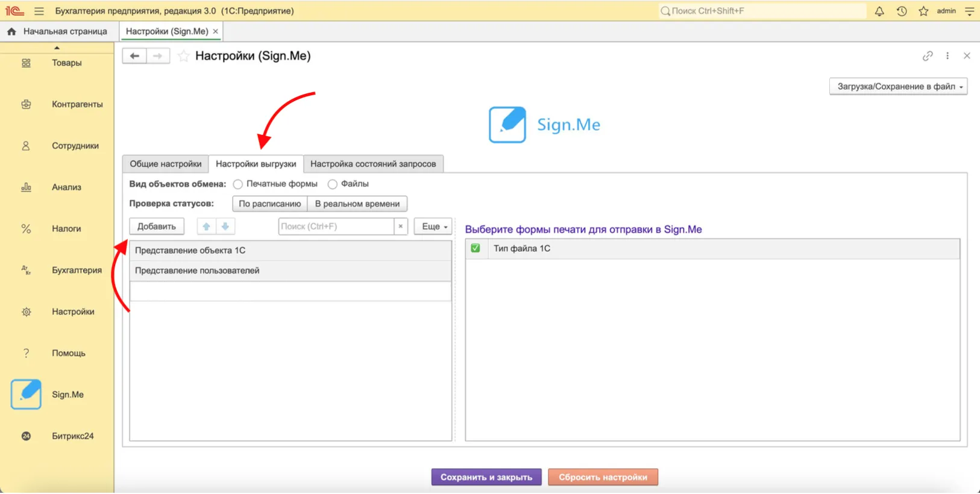The height and width of the screenshot is (494, 980).
Task: Go back with left arrow button
Action: [x=134, y=56]
